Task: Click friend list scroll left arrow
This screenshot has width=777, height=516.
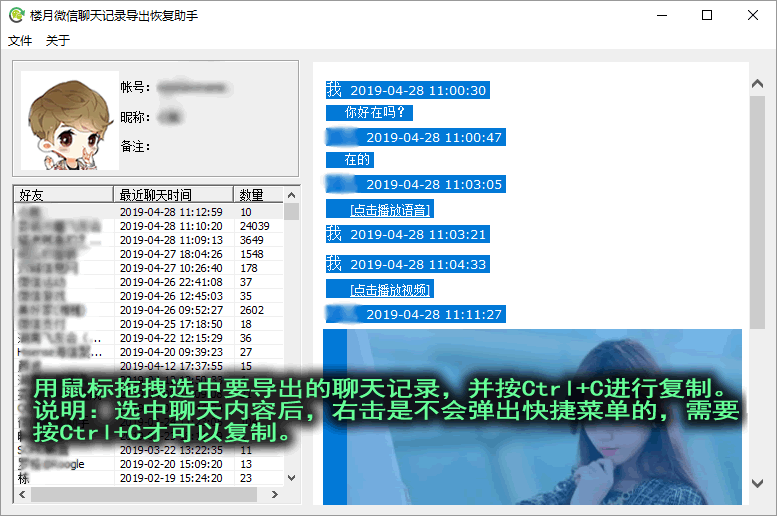Action: (x=22, y=494)
